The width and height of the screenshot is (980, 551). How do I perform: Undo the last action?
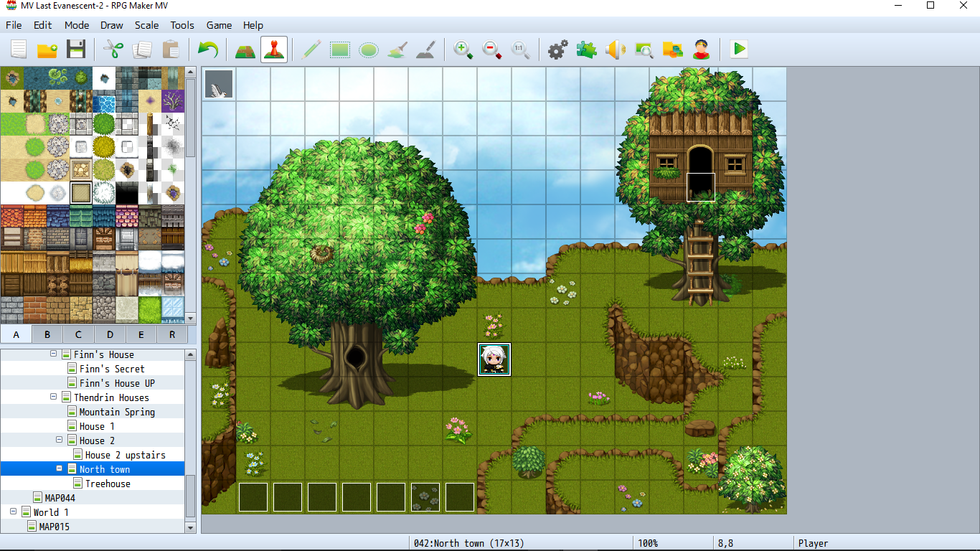(208, 50)
